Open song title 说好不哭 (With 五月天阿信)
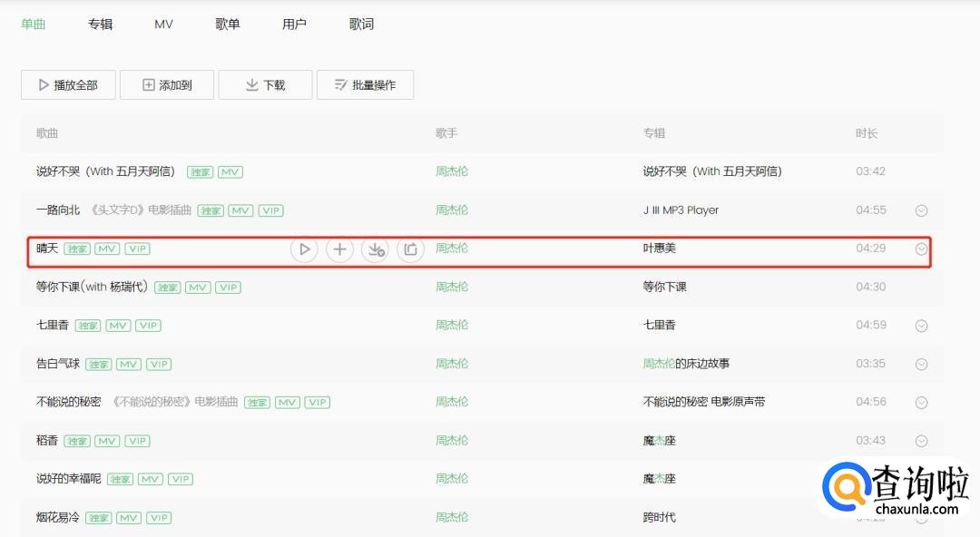 105,171
